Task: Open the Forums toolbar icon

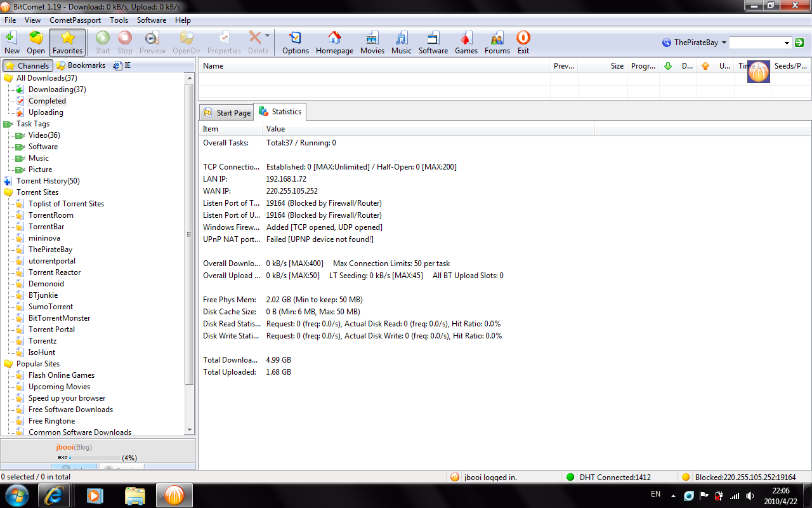Action: [497, 42]
